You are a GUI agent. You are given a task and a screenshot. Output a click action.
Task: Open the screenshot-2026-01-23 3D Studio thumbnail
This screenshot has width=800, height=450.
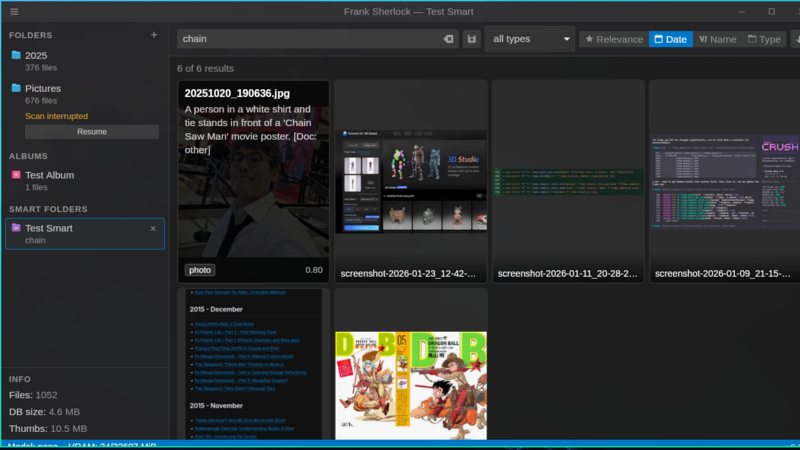[x=410, y=180]
